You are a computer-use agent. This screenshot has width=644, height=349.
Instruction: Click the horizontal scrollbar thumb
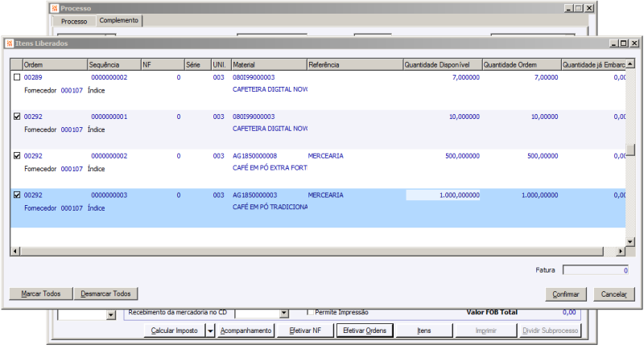click(x=312, y=251)
